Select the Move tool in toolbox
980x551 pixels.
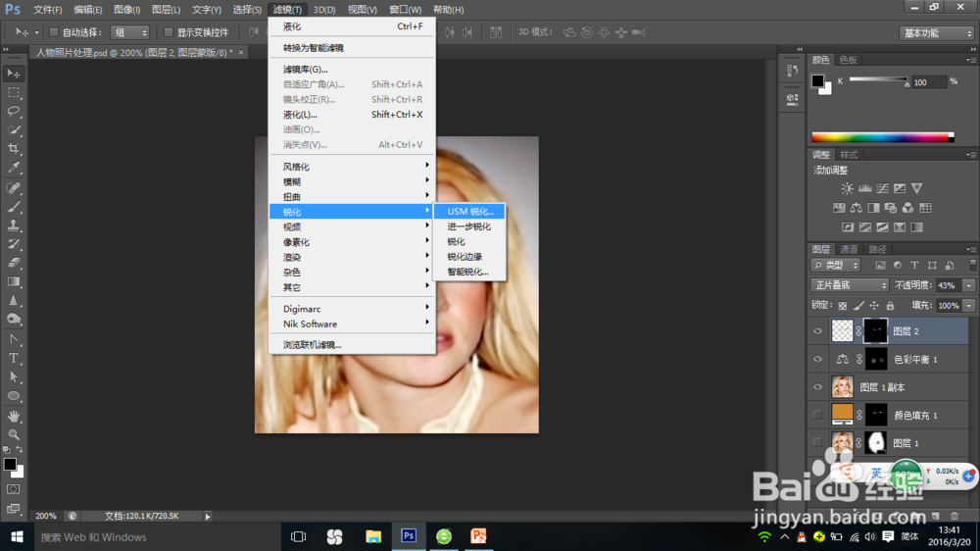coord(14,74)
